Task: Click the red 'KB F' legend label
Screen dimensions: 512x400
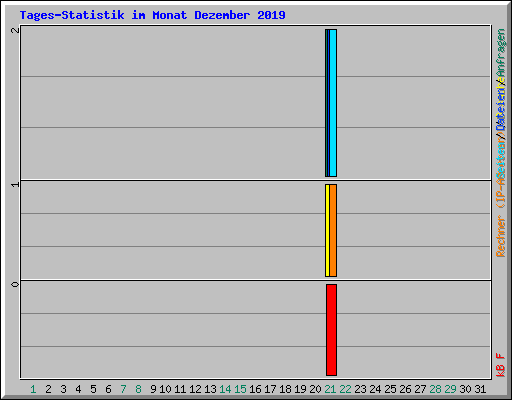Action: click(x=501, y=365)
